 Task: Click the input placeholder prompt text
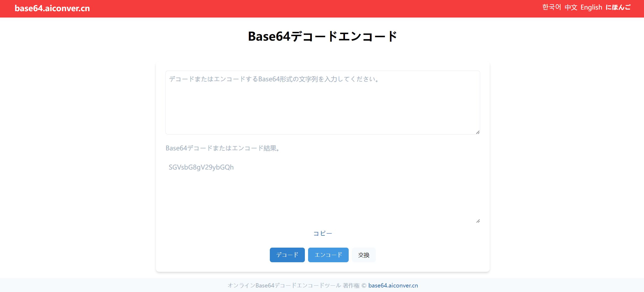pyautogui.click(x=274, y=79)
